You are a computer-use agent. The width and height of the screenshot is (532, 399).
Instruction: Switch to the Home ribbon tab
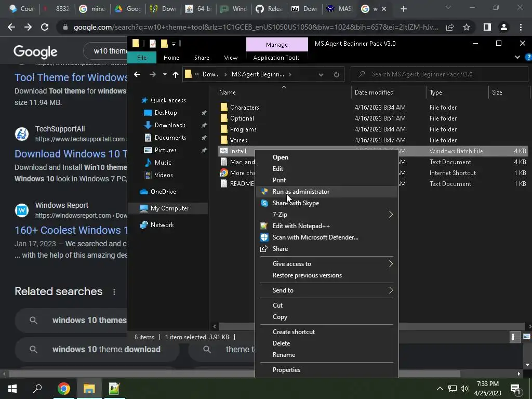click(x=171, y=58)
